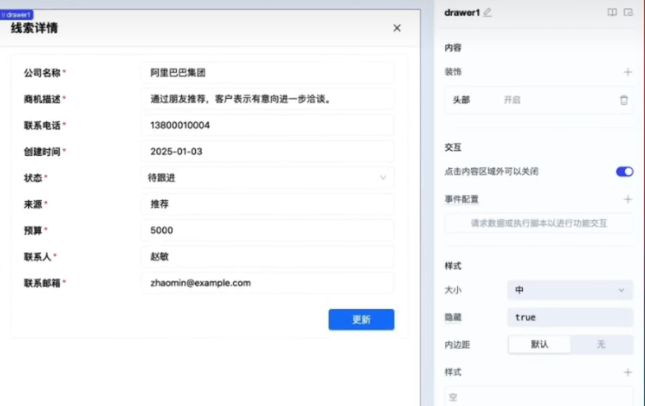Open the 状态 dropdown showing 待跟进
Screen dimensions: 645x406
pos(267,177)
